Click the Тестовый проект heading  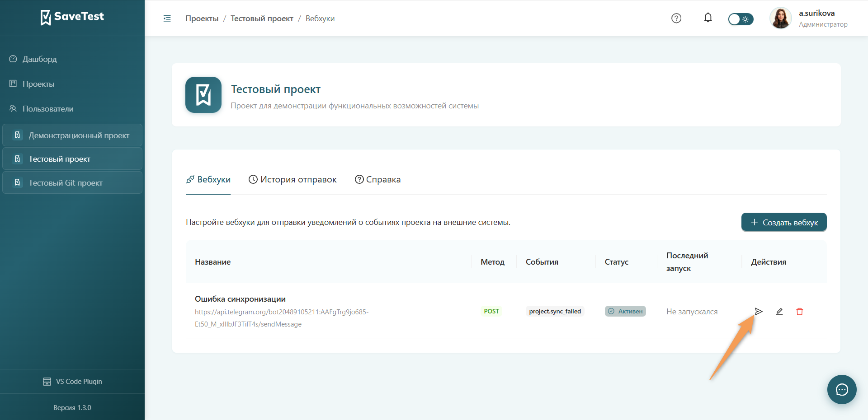coord(276,89)
